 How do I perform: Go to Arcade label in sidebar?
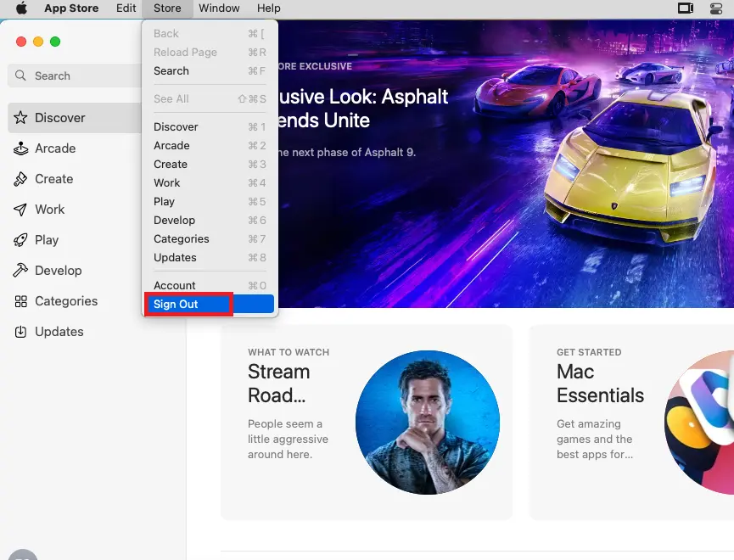coord(55,148)
